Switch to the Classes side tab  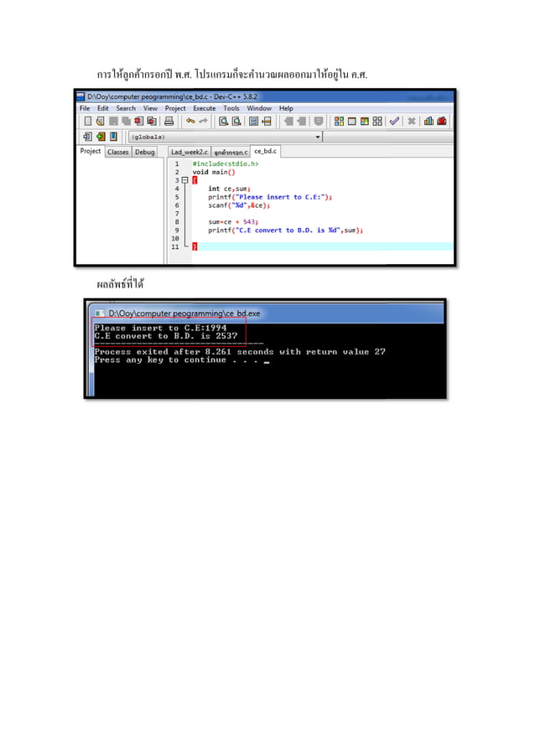tap(117, 152)
